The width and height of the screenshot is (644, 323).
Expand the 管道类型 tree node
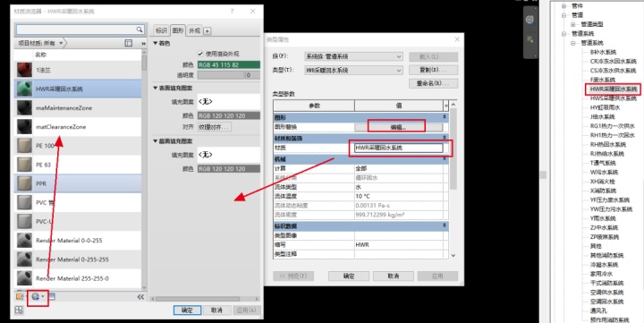click(573, 25)
